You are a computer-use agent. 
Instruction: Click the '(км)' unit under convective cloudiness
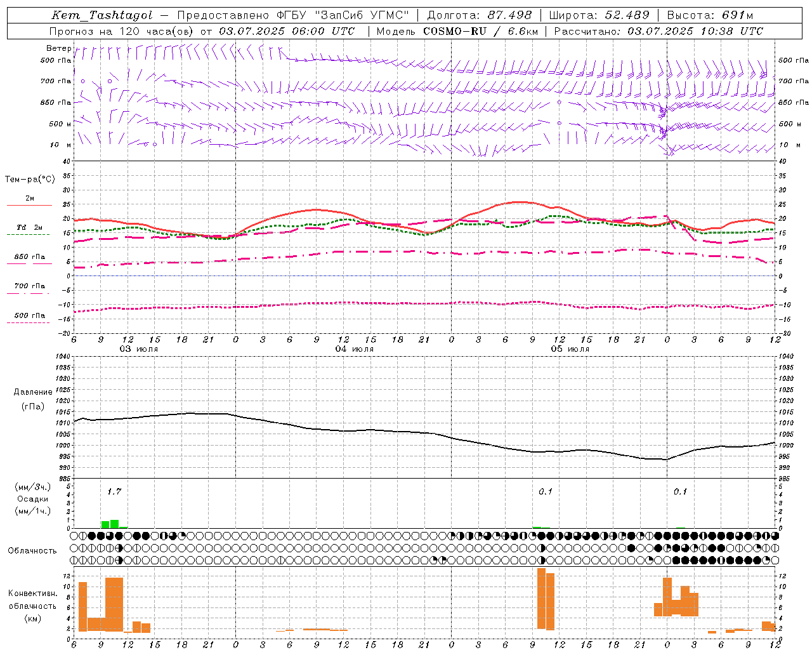click(32, 618)
